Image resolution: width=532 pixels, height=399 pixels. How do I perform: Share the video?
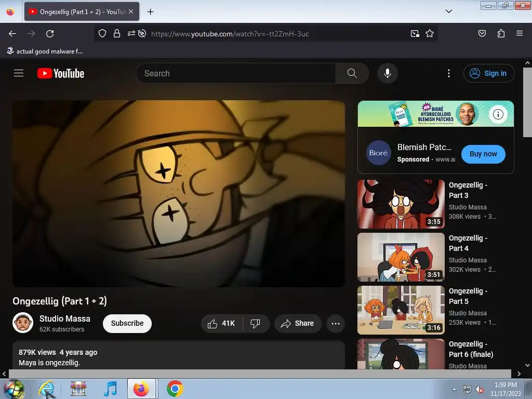click(x=298, y=323)
